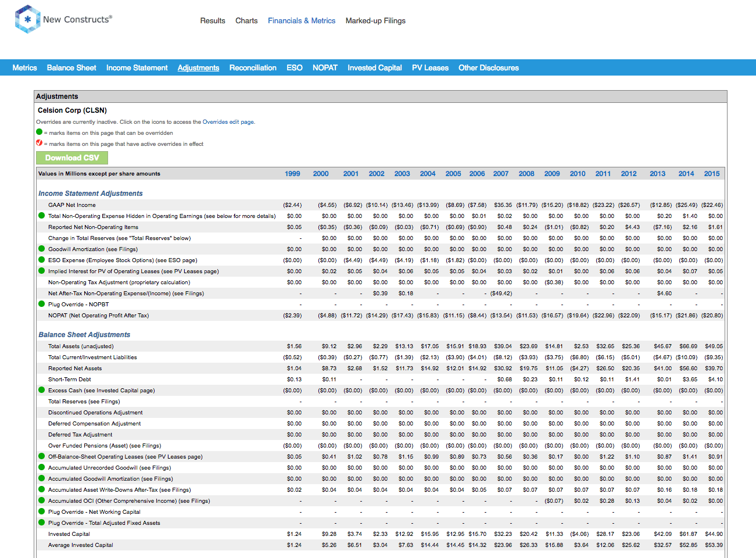Click red legend icon for active overrides

pos(40,143)
